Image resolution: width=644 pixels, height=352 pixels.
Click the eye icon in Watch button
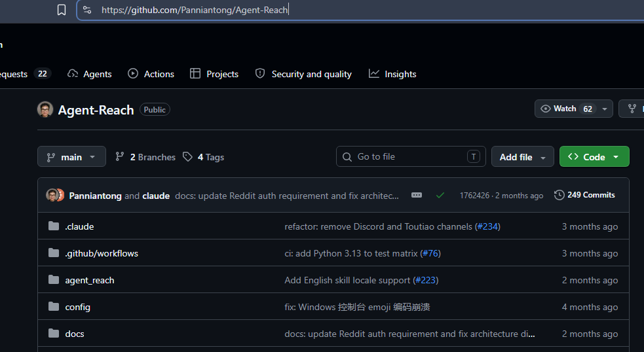[546, 109]
